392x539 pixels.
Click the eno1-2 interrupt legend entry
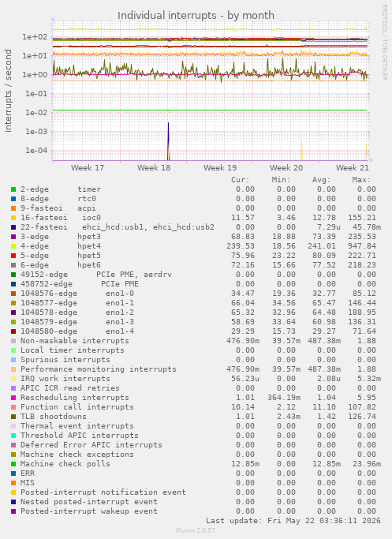pyautogui.click(x=77, y=313)
